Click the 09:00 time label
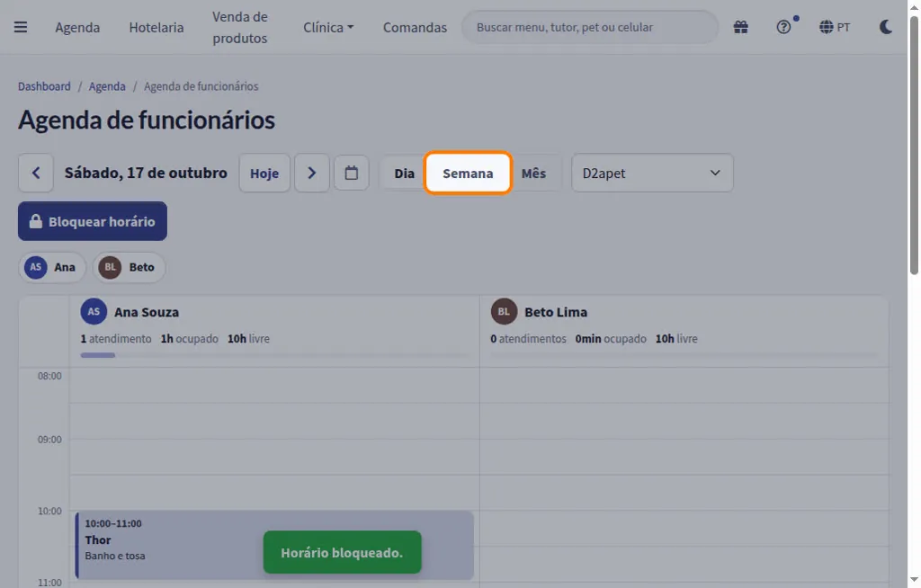This screenshot has width=921, height=588. [x=49, y=440]
